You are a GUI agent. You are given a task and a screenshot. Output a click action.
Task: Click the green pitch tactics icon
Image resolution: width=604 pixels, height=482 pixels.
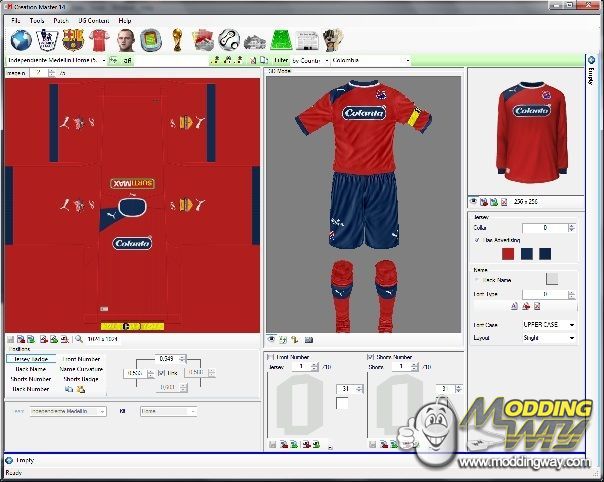[x=282, y=41]
